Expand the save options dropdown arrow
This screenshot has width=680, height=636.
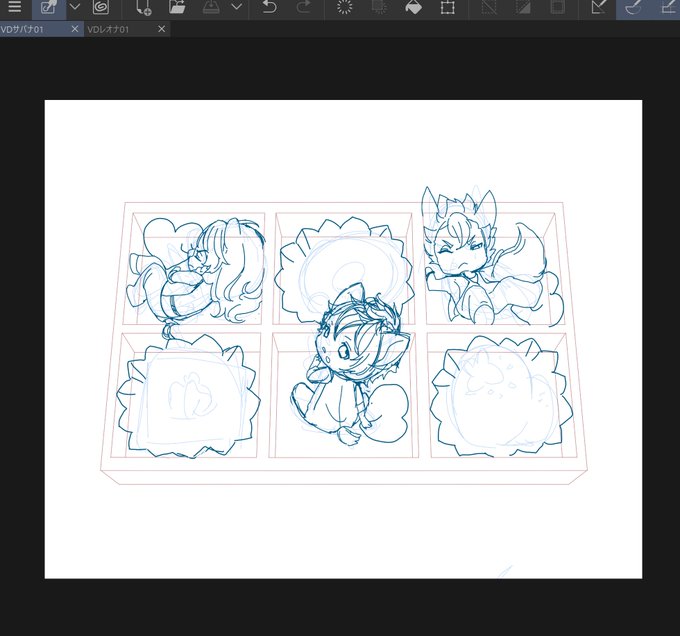[236, 7]
